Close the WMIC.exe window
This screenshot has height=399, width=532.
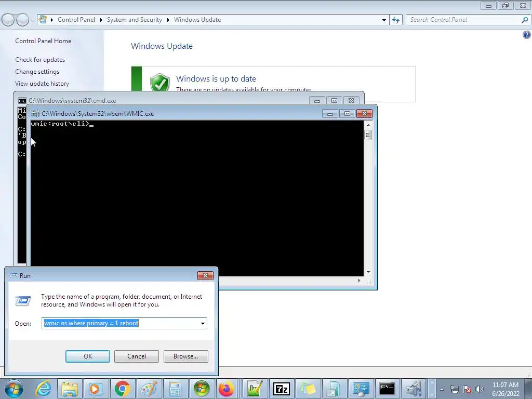coord(364,114)
